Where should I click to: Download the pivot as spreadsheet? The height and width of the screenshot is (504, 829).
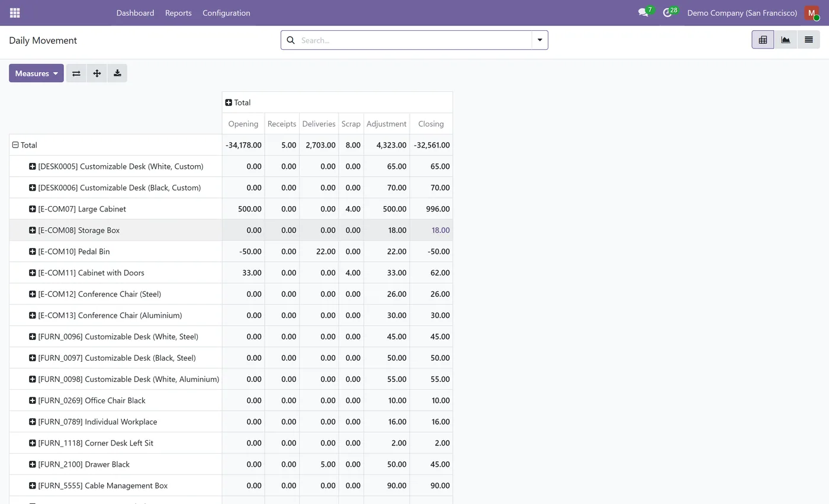(x=117, y=73)
